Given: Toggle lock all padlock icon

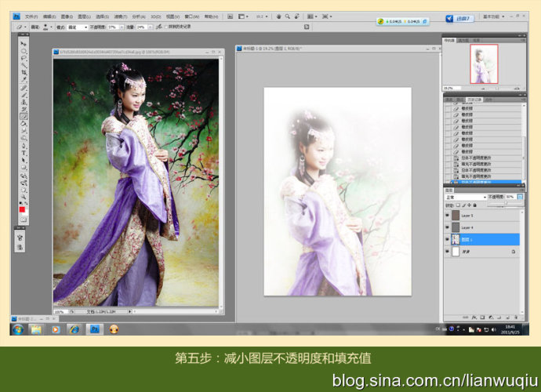Looking at the screenshot, I should click(475, 205).
